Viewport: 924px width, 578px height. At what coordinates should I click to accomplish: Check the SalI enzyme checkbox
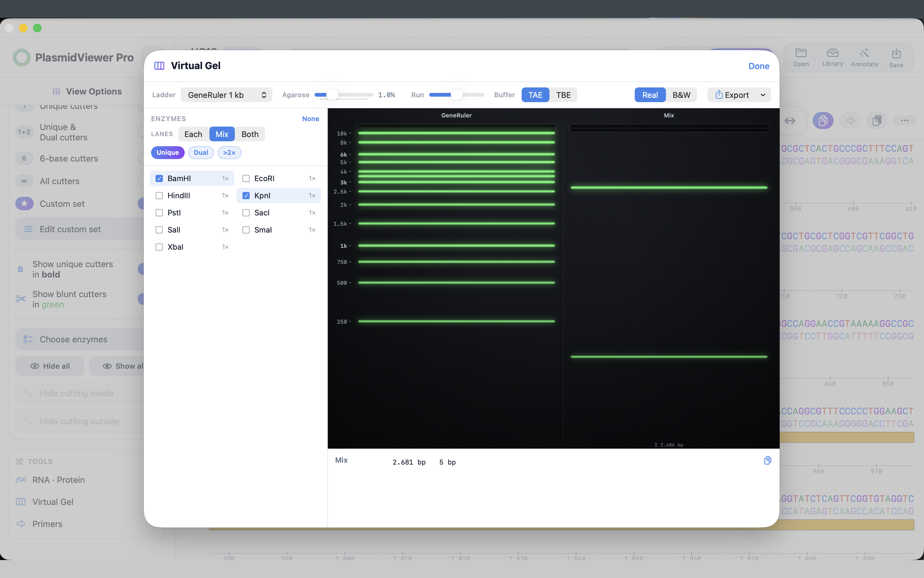pos(159,230)
